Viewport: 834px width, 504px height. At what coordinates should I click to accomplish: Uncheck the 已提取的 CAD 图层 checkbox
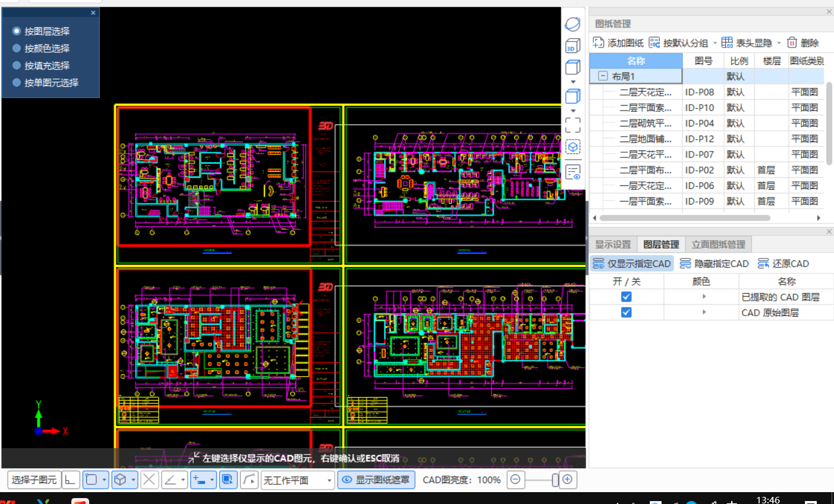point(626,297)
